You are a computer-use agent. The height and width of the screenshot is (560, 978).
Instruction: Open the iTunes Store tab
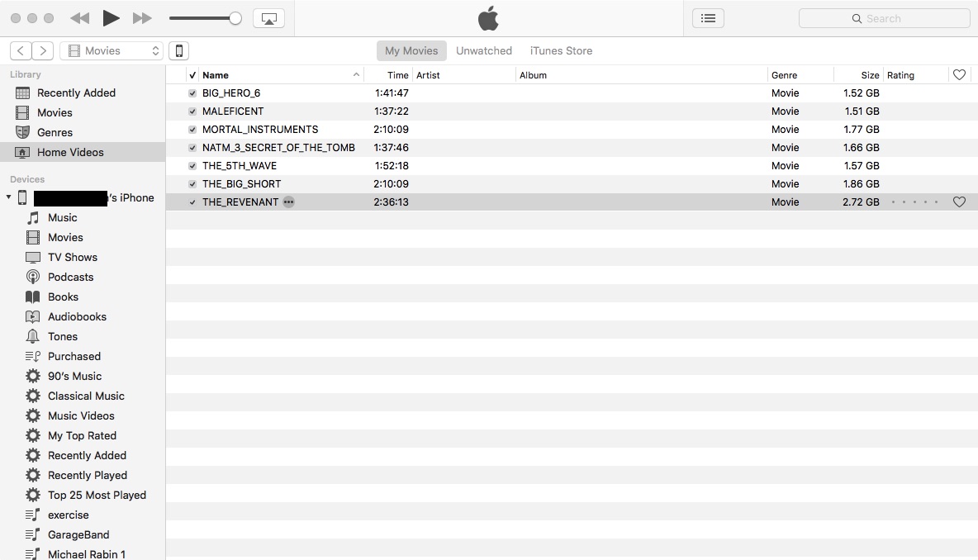click(561, 50)
